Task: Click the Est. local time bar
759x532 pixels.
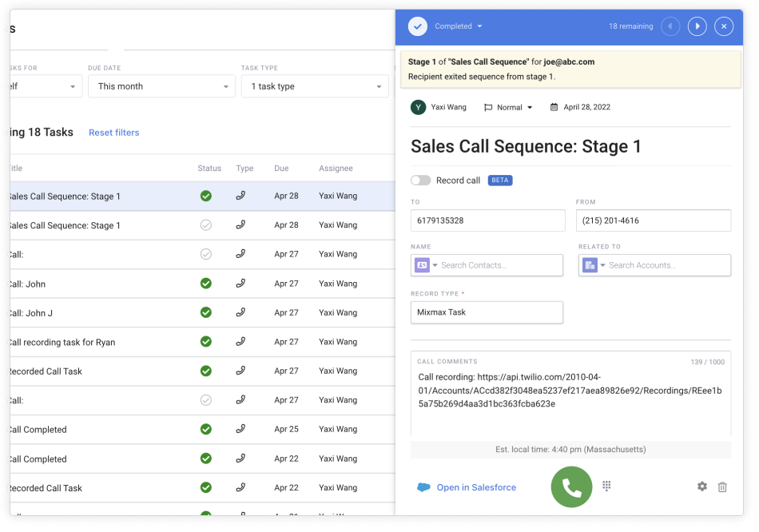Action: click(570, 449)
